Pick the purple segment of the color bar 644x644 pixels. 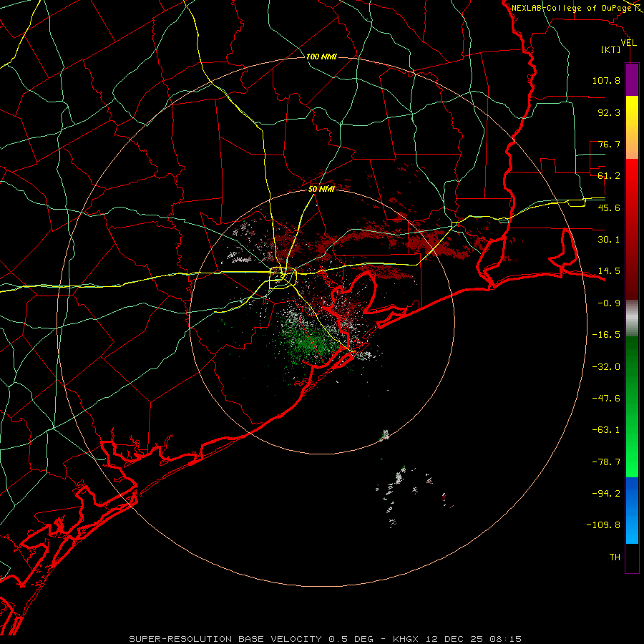pyautogui.click(x=632, y=79)
